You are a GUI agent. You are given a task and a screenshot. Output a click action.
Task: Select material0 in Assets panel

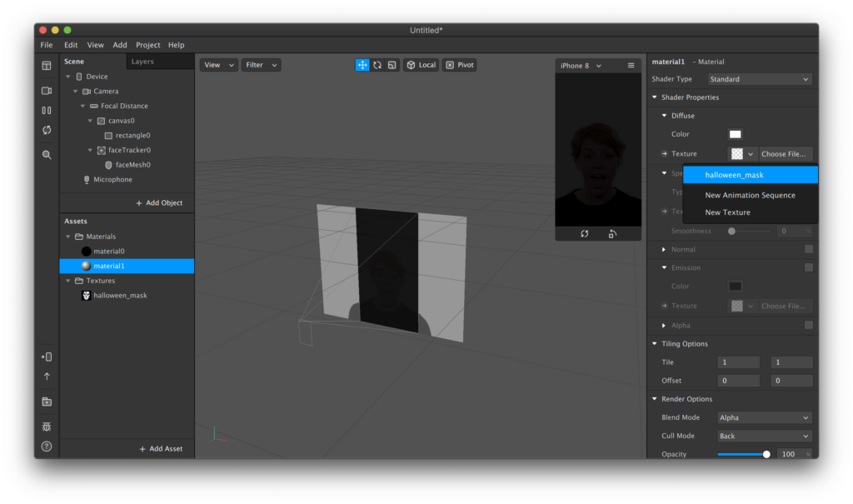(x=127, y=252)
